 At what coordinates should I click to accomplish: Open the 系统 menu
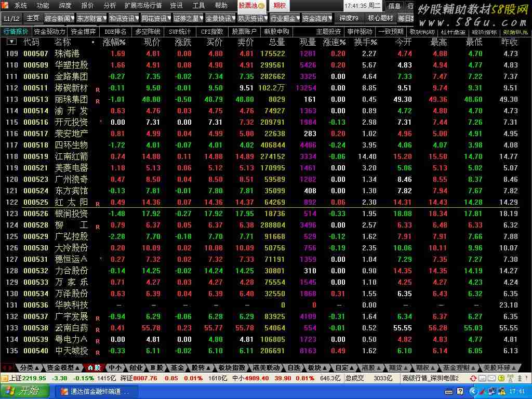click(x=20, y=5)
